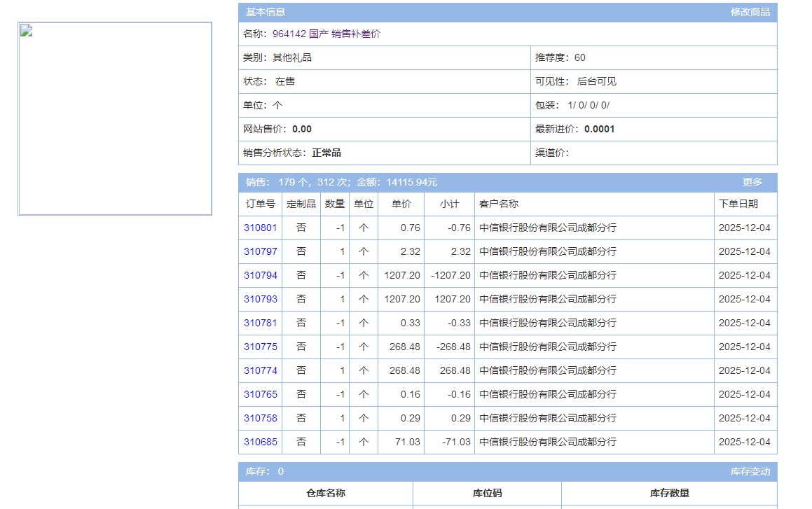Open order number 310797
812x509 pixels.
(261, 251)
